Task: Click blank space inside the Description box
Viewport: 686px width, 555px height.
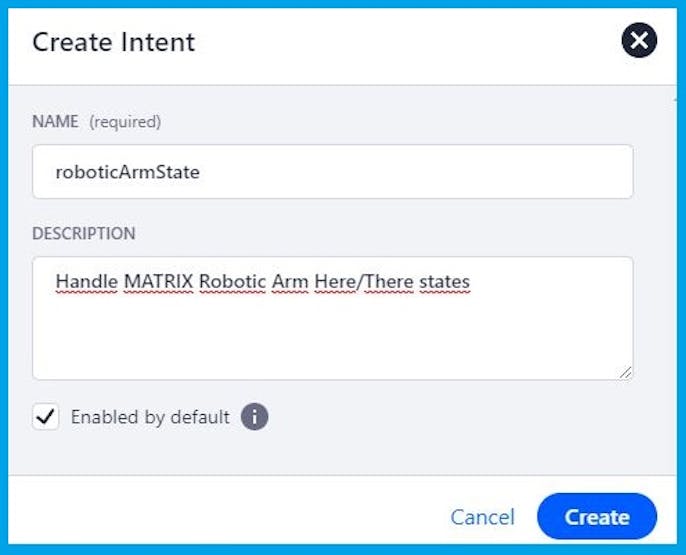Action: pyautogui.click(x=330, y=340)
